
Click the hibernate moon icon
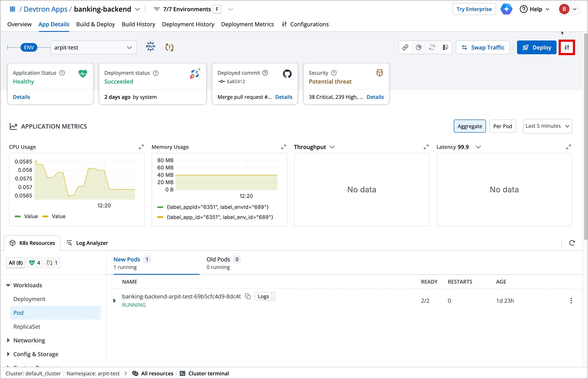(419, 47)
